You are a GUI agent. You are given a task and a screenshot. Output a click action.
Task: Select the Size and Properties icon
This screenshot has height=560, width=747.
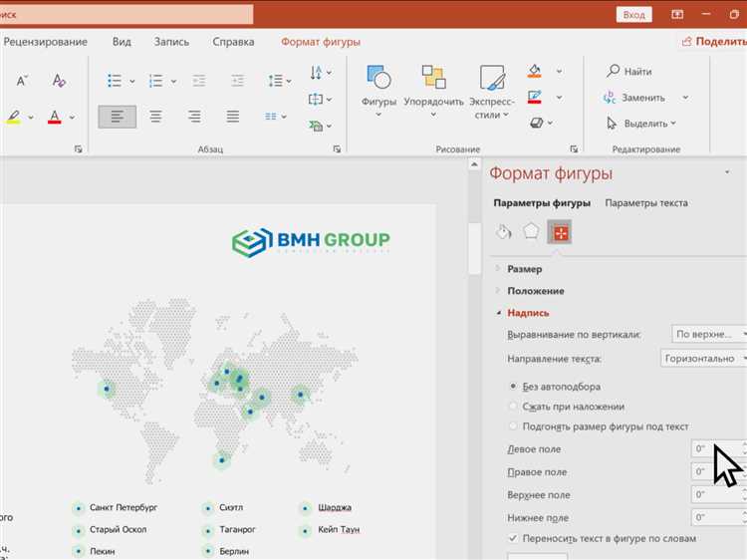point(560,232)
